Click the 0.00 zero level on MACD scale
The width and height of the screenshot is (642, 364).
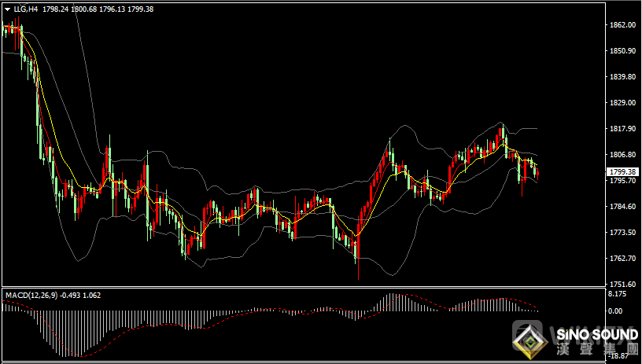[617, 311]
